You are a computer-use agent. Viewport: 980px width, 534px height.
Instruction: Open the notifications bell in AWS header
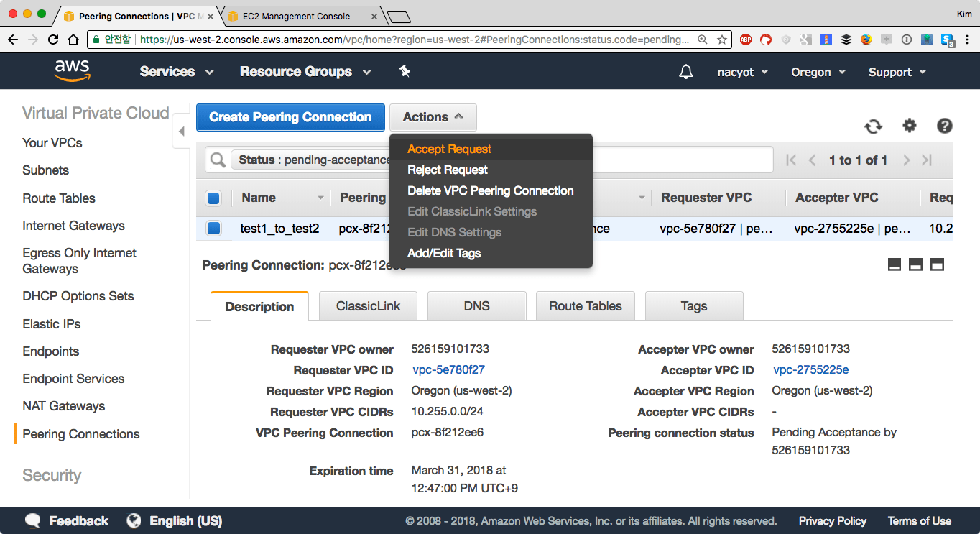(686, 72)
